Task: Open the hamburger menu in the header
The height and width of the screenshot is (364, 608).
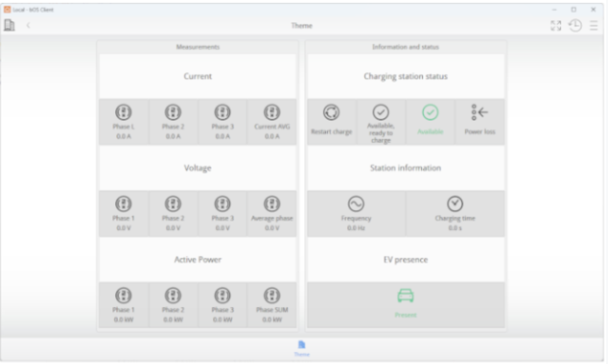Action: (x=593, y=26)
